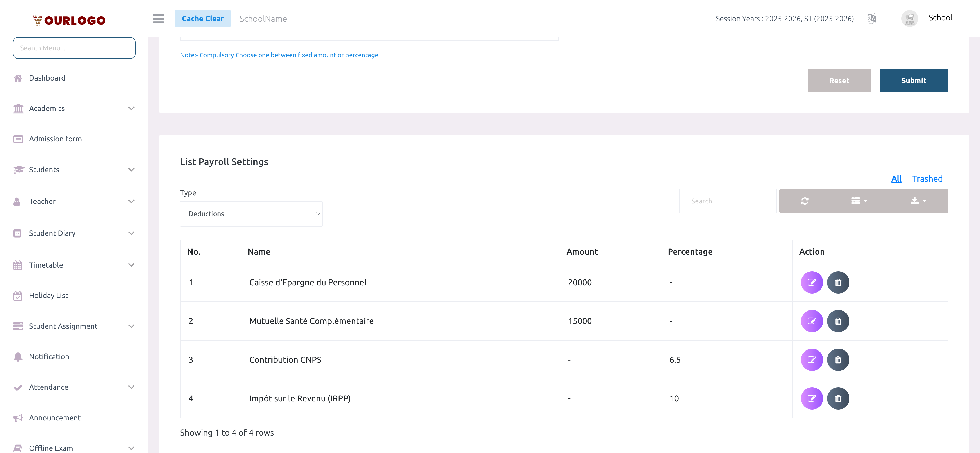The image size is (980, 453).
Task: Click the Cache Clear button
Action: click(x=202, y=19)
